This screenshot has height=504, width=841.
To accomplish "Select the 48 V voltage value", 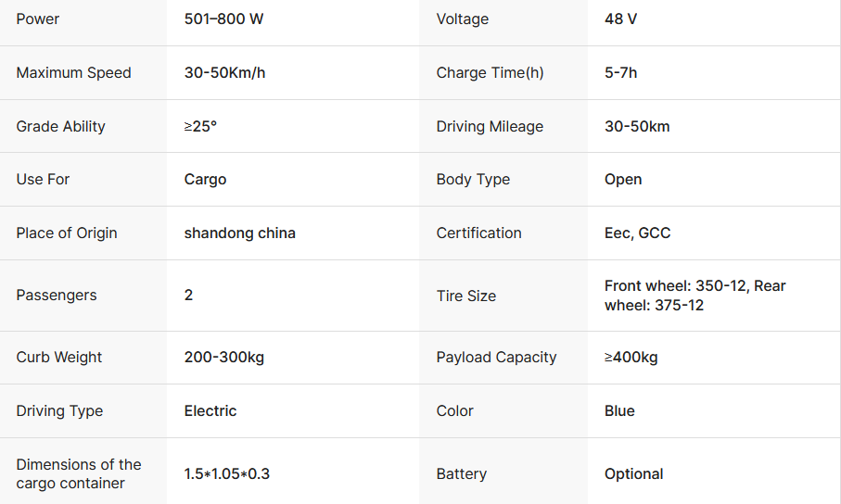I will tap(620, 19).
